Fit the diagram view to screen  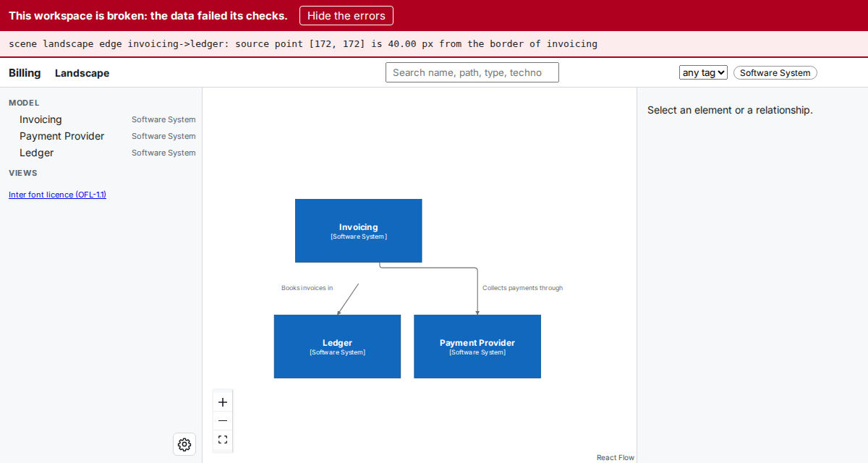[223, 440]
